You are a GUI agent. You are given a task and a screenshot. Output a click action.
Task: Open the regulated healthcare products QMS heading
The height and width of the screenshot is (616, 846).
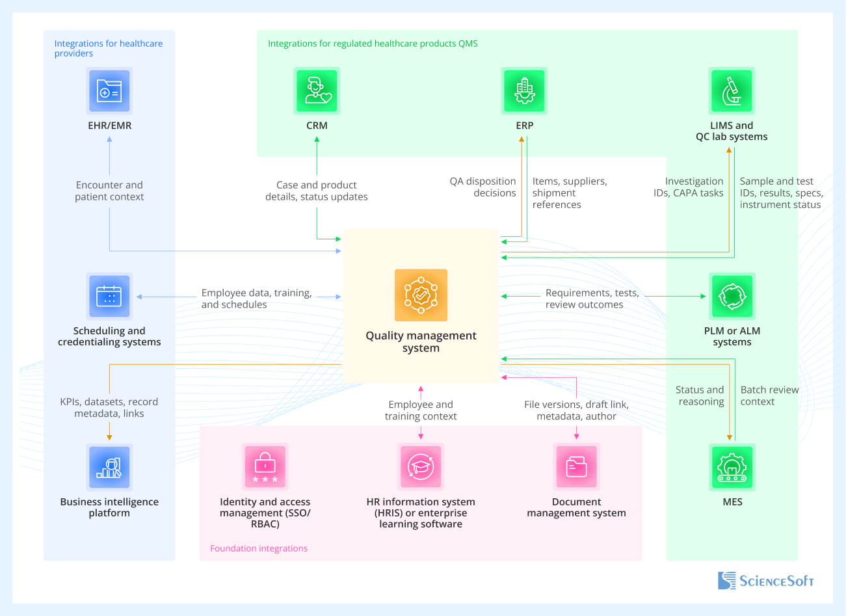pos(373,44)
